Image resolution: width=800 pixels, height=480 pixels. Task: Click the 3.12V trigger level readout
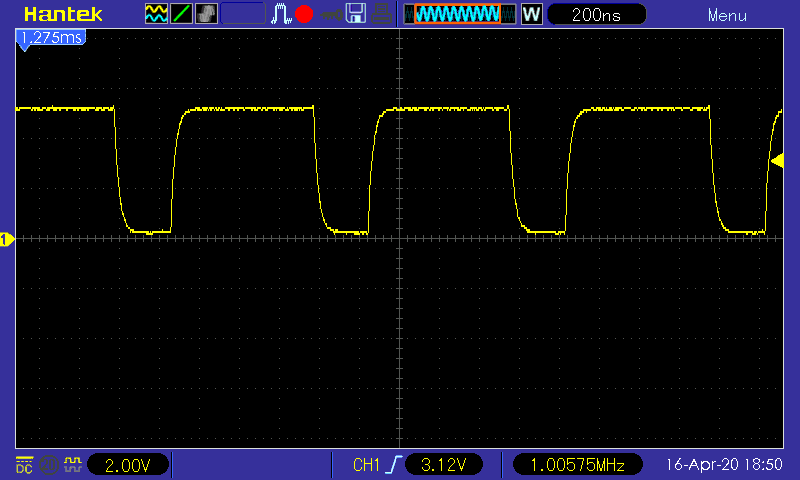point(443,465)
